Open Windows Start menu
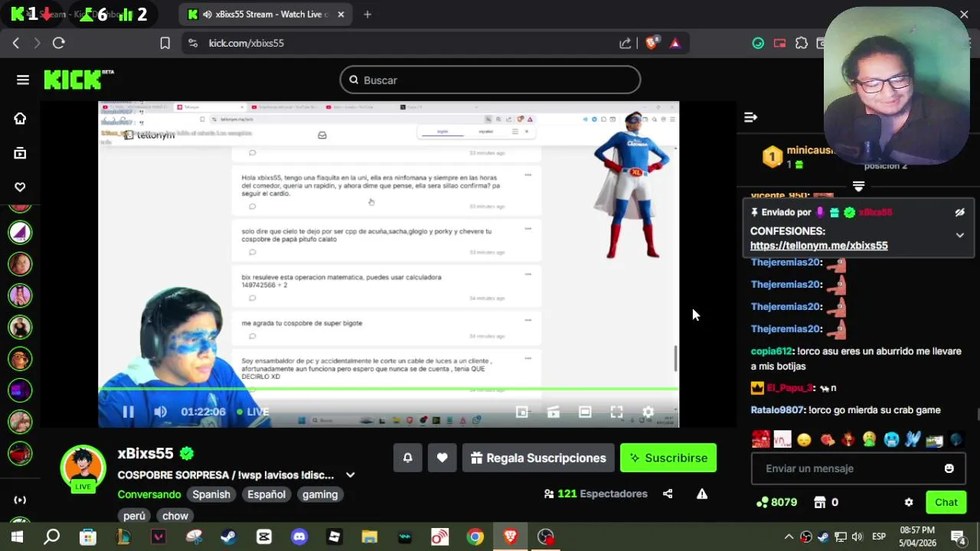This screenshot has height=551, width=980. [x=17, y=536]
